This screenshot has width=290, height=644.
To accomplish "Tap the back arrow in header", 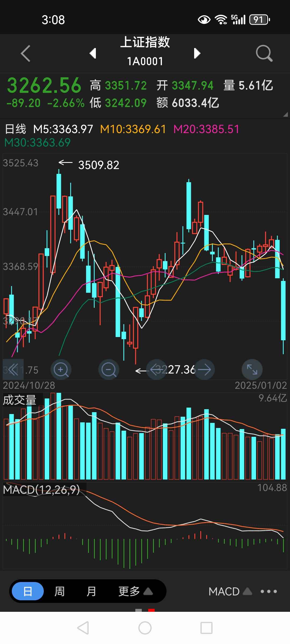I will [x=26, y=53].
